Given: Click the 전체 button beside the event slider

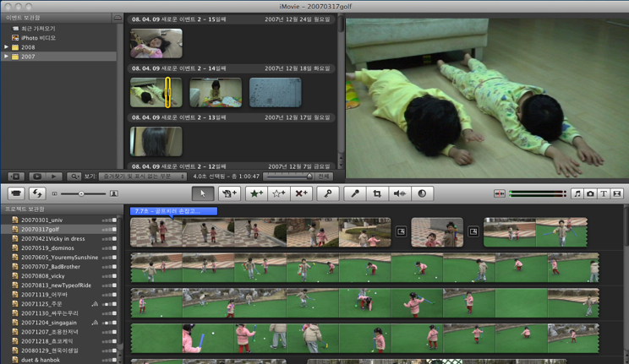Looking at the screenshot, I should point(324,177).
